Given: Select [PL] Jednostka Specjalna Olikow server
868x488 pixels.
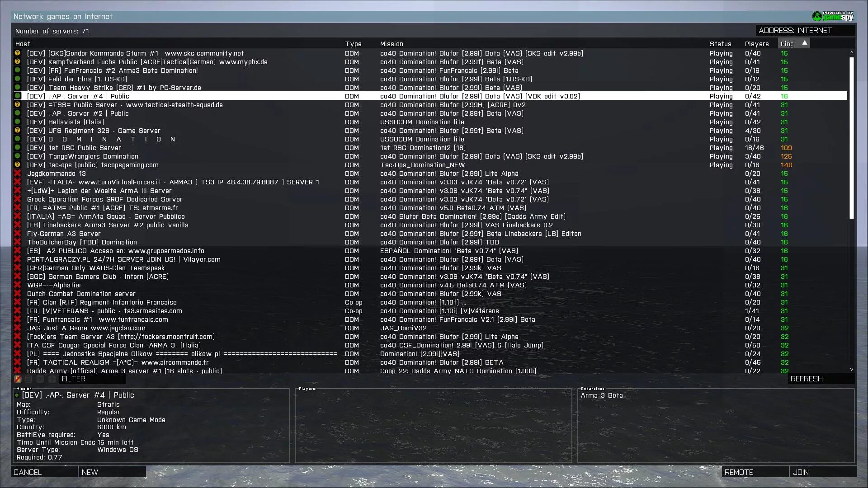Looking at the screenshot, I should (430, 354).
